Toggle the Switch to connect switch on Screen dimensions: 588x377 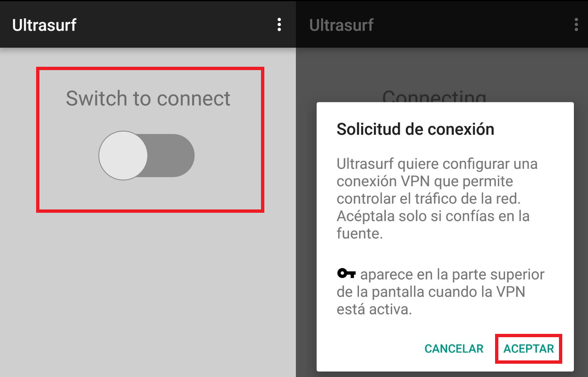click(x=146, y=156)
